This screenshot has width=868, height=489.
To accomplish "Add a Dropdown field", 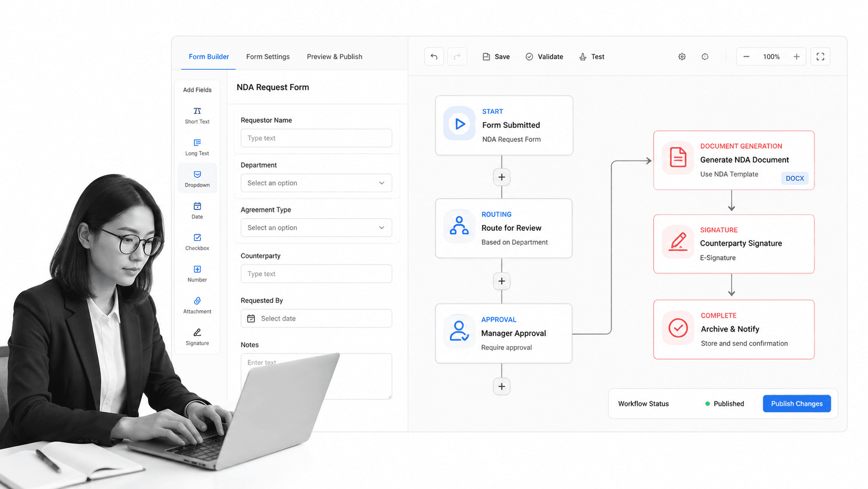I will tap(197, 179).
